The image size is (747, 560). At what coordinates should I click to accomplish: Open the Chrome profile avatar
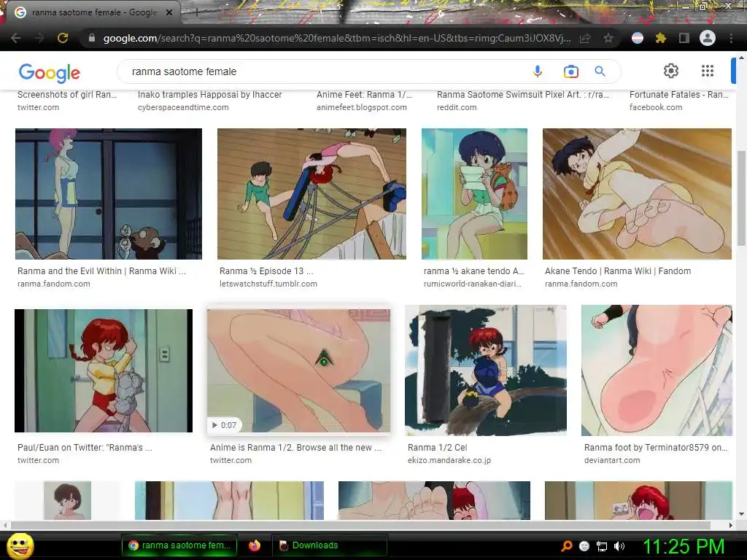point(708,38)
